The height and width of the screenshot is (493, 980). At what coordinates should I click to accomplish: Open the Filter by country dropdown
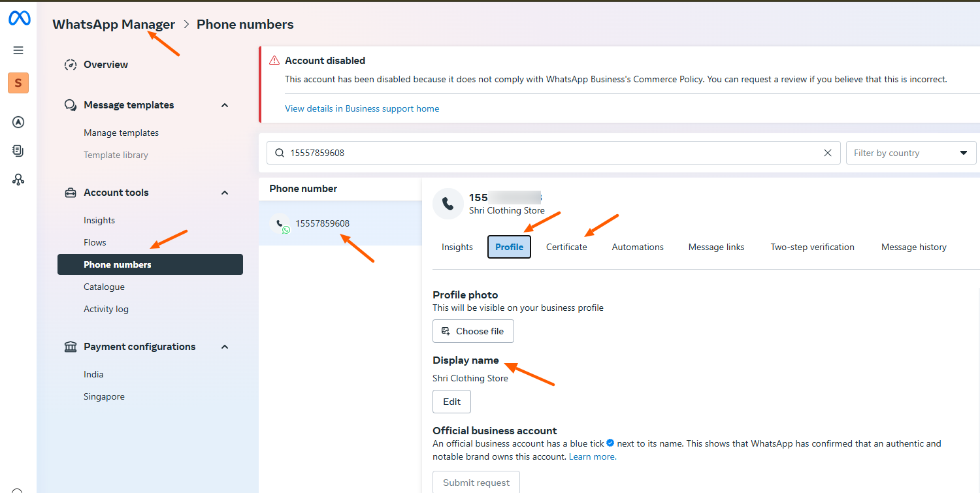[x=911, y=153]
